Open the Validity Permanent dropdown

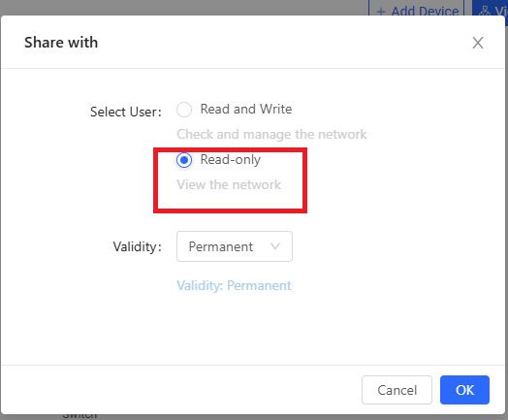pyautogui.click(x=235, y=246)
